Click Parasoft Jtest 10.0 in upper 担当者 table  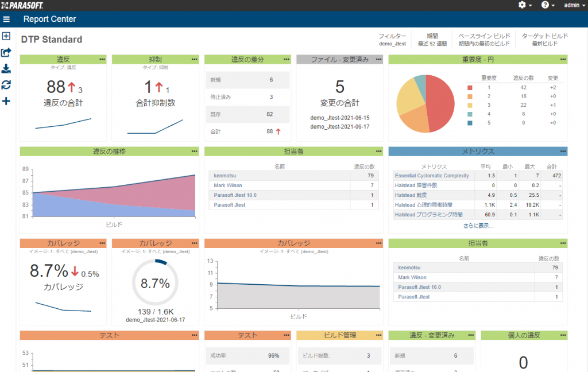coord(235,195)
